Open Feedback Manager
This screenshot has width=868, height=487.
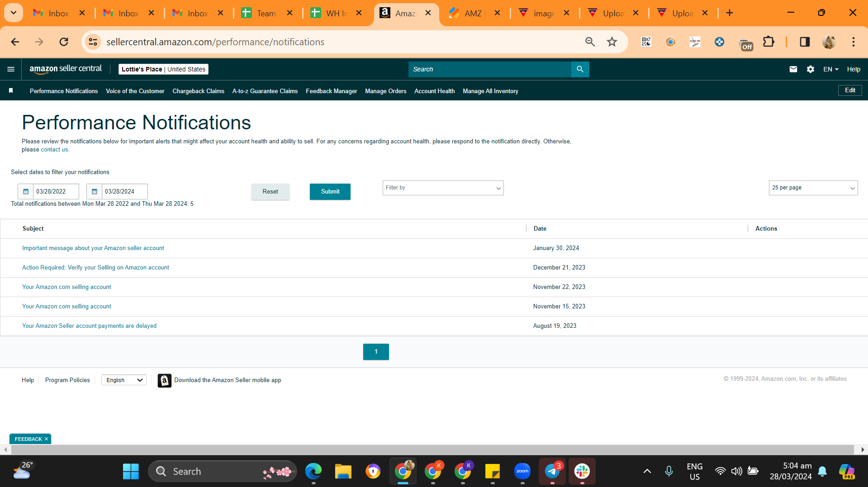[x=332, y=91]
